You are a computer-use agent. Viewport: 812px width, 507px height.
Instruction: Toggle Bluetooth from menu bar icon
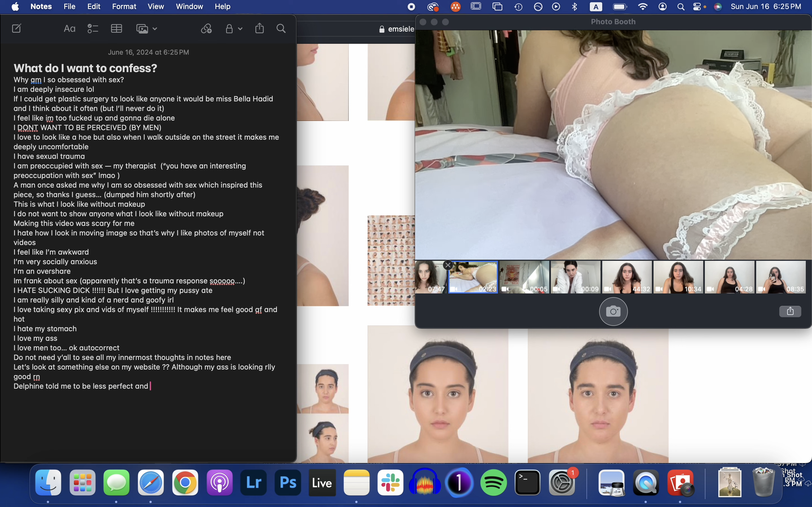click(x=574, y=7)
